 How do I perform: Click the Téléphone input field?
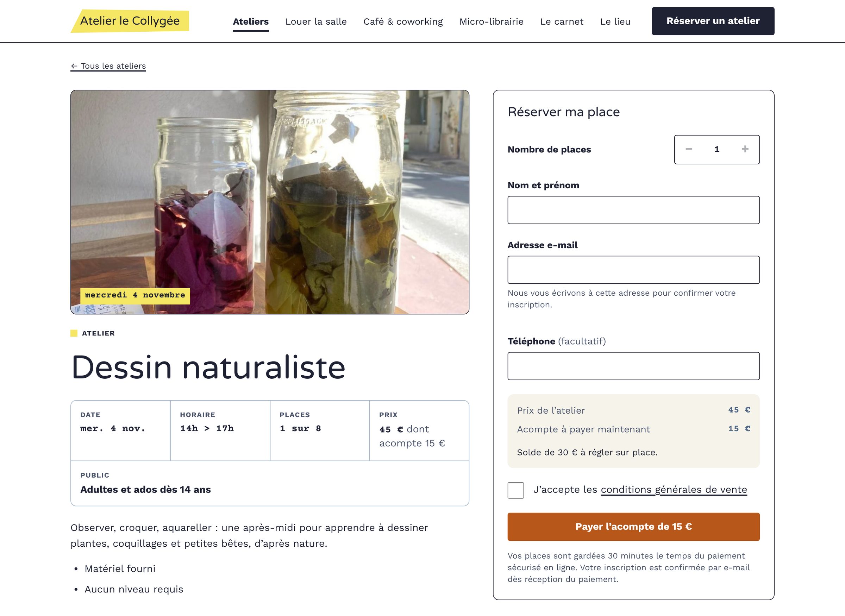[633, 366]
